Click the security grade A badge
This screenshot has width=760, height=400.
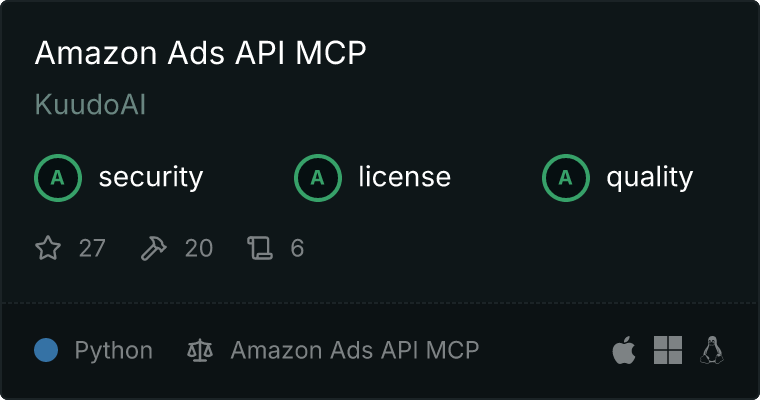58,178
